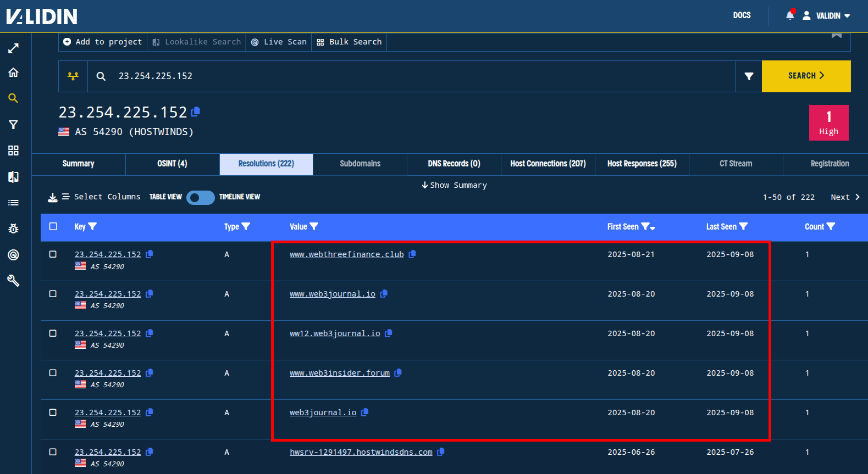Screen dimensions: 868x474
Task: Click the Key column filter icon
Action: click(92, 226)
